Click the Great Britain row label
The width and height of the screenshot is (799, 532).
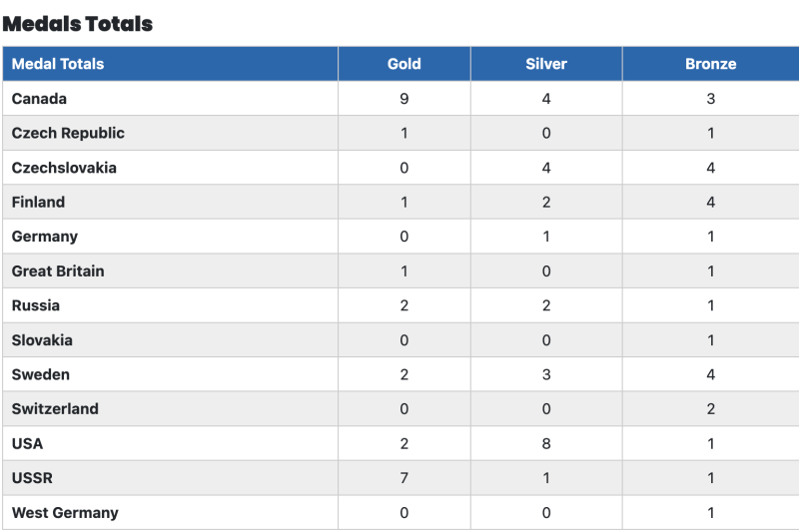(x=58, y=270)
